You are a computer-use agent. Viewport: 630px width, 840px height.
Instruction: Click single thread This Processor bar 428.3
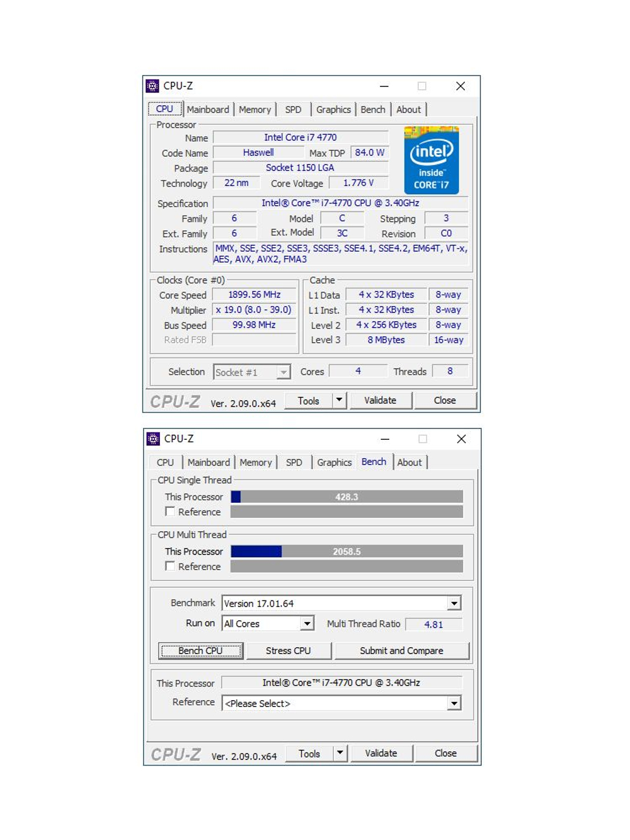(346, 497)
